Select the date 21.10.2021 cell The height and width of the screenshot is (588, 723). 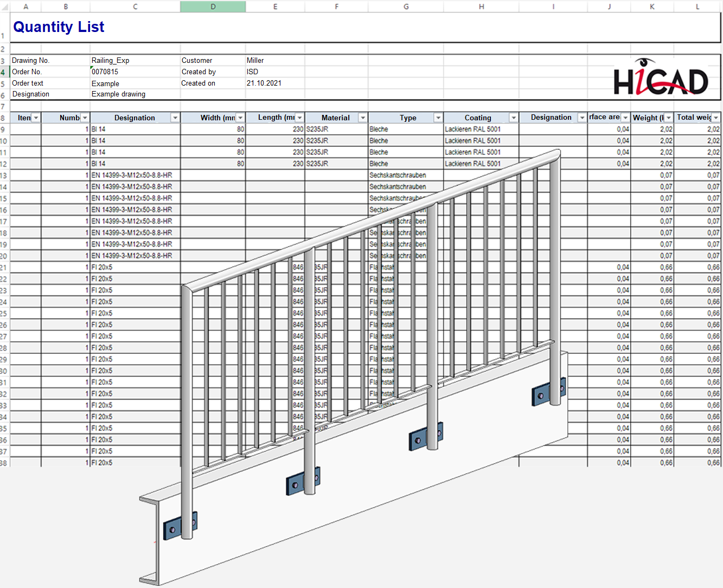[275, 83]
